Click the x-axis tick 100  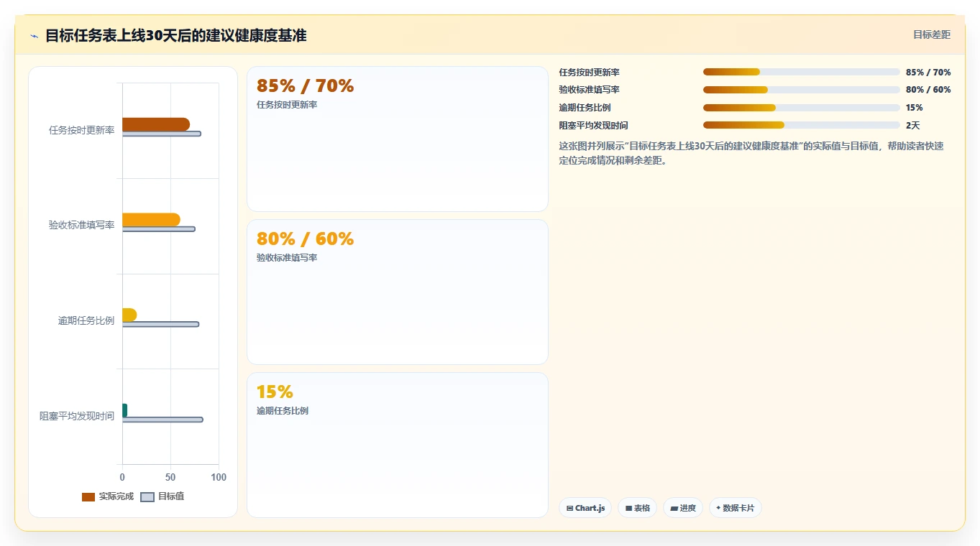click(219, 477)
